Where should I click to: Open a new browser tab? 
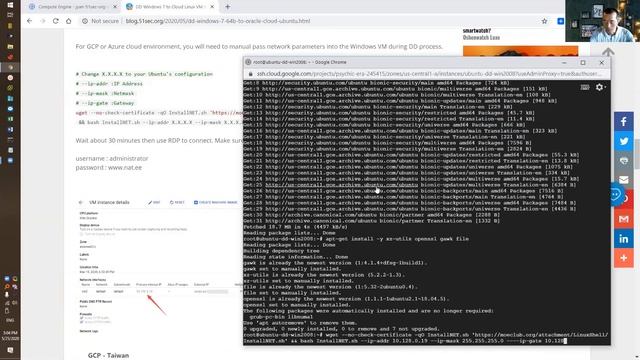pos(228,7)
